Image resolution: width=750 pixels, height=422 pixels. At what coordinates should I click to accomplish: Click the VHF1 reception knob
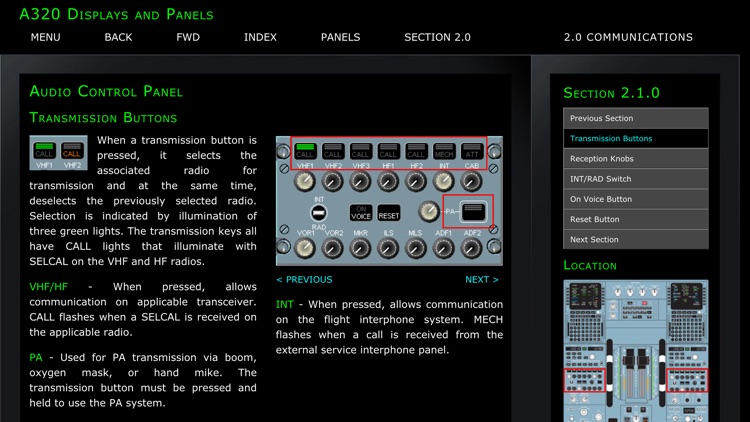click(305, 181)
